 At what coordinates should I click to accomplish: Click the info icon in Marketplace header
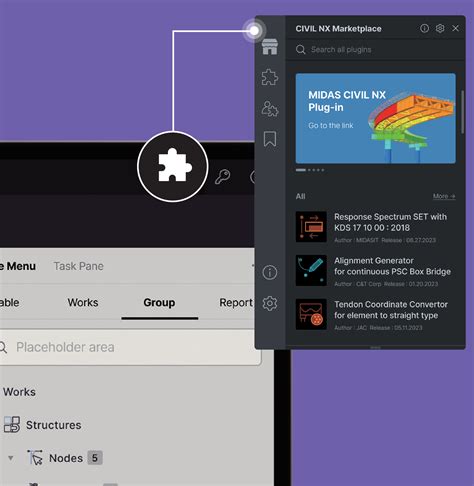[x=424, y=28]
